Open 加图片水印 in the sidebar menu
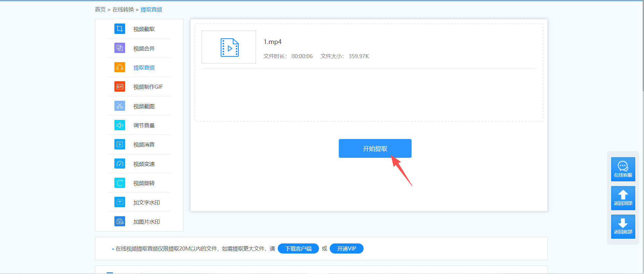 [147, 222]
